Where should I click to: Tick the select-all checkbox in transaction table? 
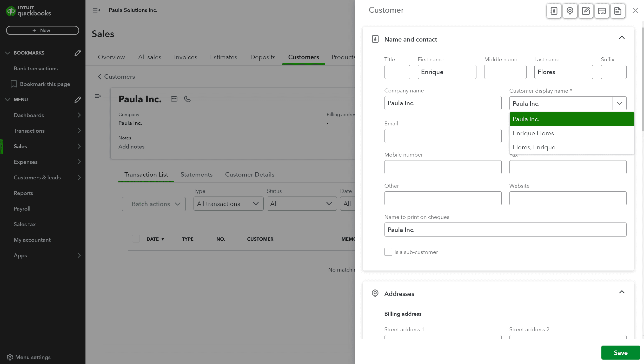(136, 239)
